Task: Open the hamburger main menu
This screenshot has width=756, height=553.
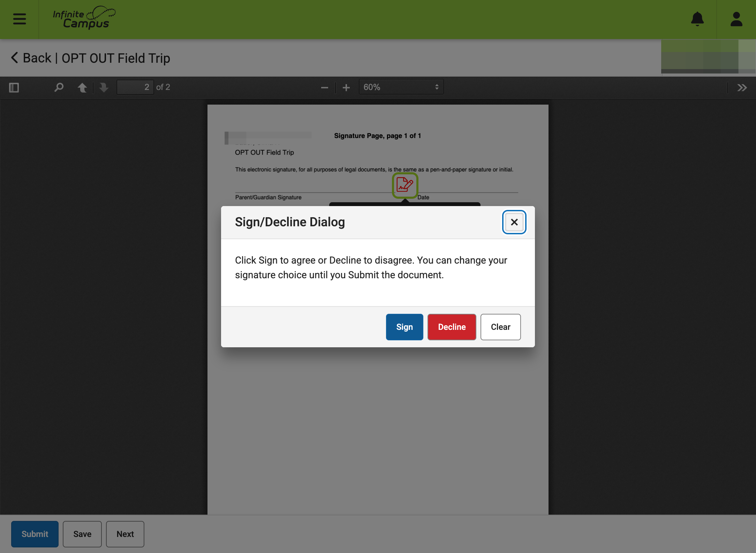Action: [x=20, y=19]
